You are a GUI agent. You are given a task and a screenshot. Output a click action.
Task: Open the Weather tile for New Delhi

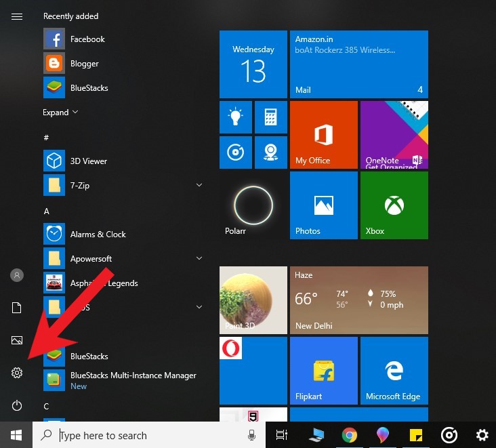pyautogui.click(x=359, y=300)
